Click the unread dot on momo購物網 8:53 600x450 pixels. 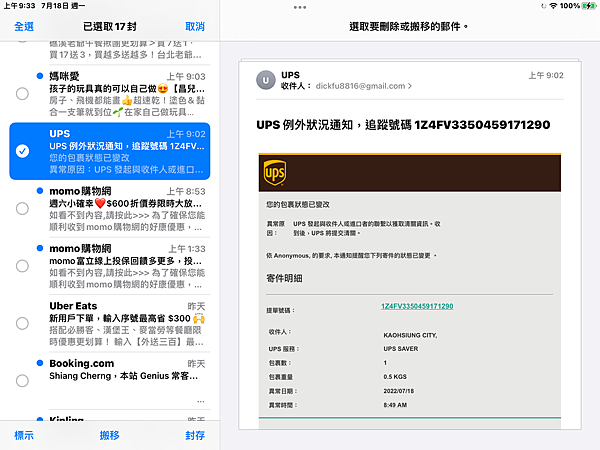(x=39, y=191)
